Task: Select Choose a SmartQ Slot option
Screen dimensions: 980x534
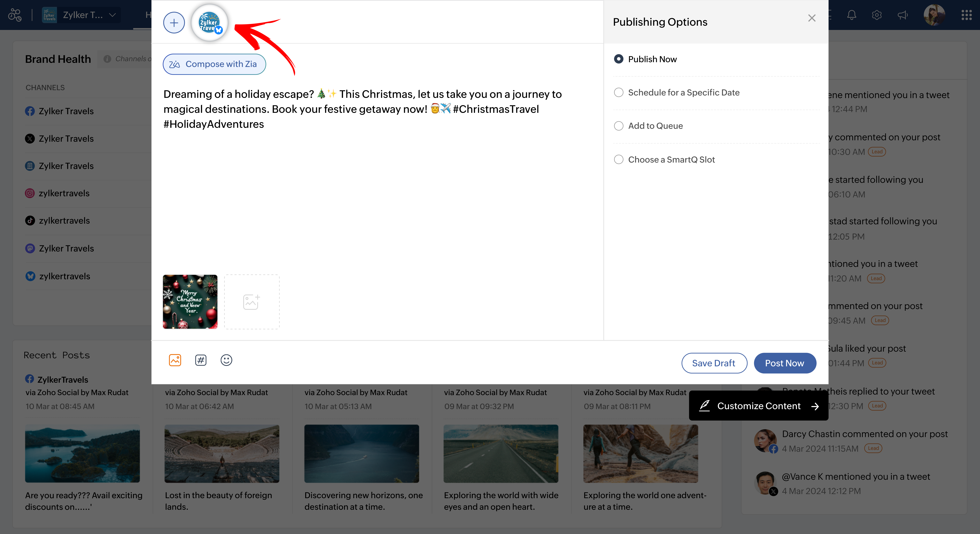Action: click(x=619, y=159)
